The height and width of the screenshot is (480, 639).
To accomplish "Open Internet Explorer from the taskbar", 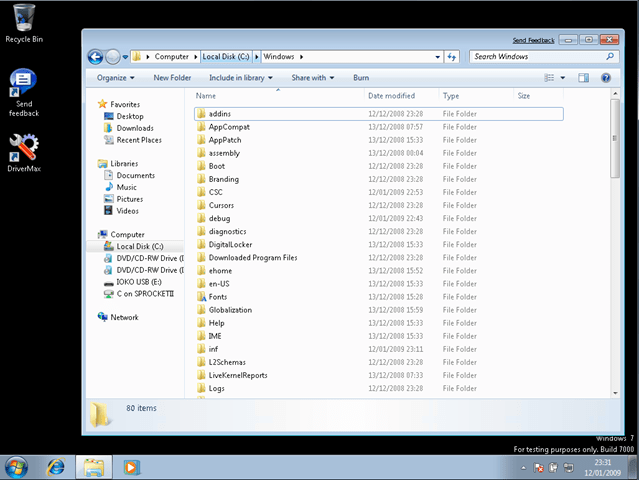I will 56,466.
